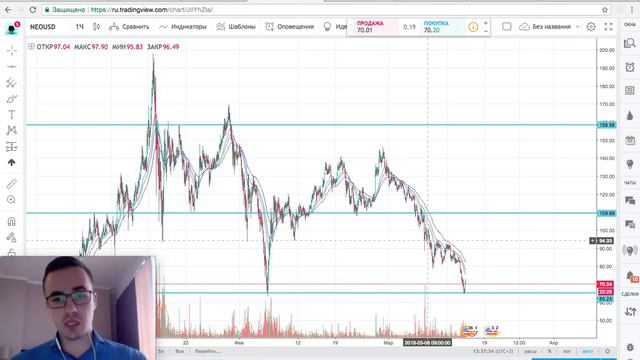Click the yellow trading info warning icon
Image resolution: width=640 pixels, height=360 pixels.
[473, 27]
